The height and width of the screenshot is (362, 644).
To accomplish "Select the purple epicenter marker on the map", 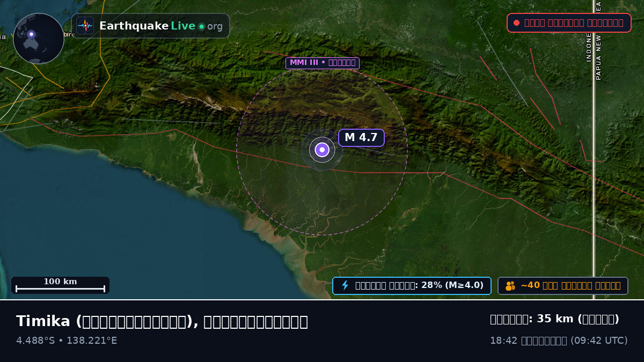I will (322, 150).
